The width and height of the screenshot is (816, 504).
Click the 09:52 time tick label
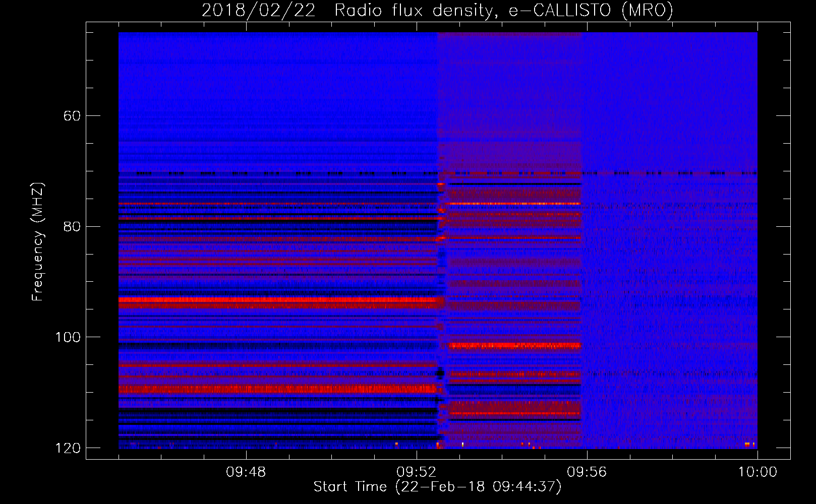416,472
